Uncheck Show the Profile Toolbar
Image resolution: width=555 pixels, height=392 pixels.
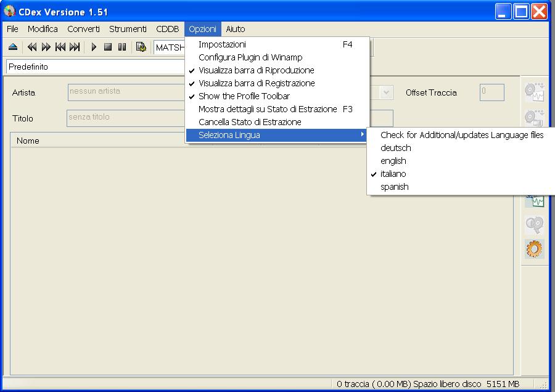pos(244,96)
